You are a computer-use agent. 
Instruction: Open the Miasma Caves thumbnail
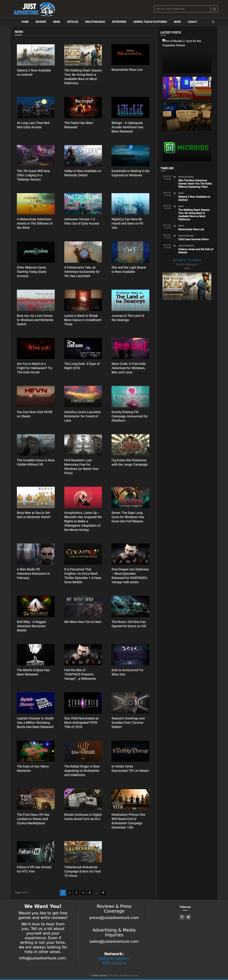(x=36, y=252)
